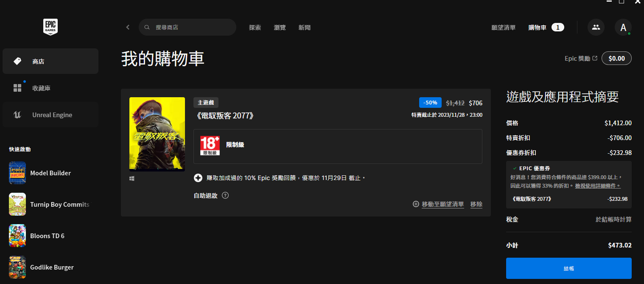
Task: Launch Model Builder from its quick-launch icon
Action: click(17, 173)
